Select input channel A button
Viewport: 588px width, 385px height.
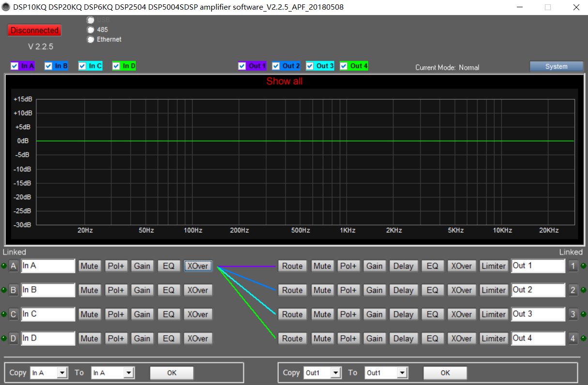(x=14, y=266)
